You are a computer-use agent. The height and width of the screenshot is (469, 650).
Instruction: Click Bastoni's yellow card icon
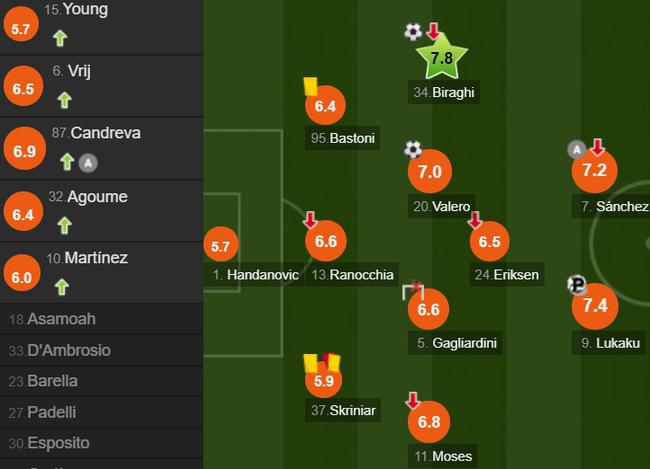pos(311,86)
